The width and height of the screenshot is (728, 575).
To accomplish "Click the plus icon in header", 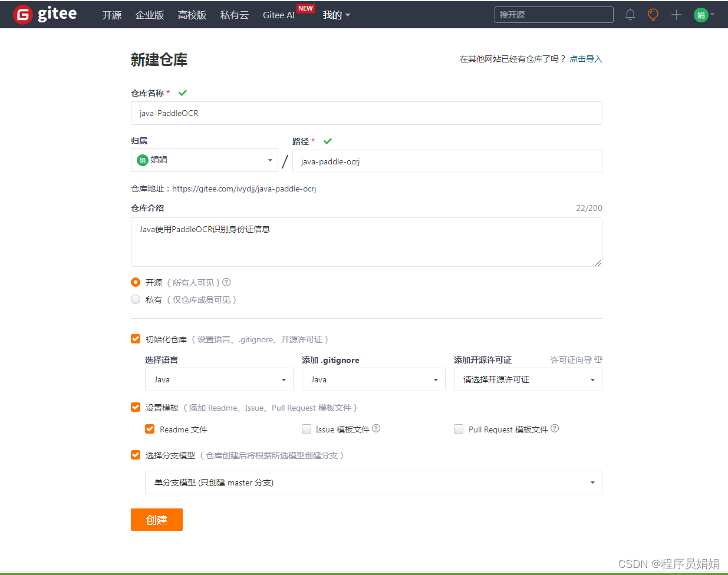I will pyautogui.click(x=676, y=15).
